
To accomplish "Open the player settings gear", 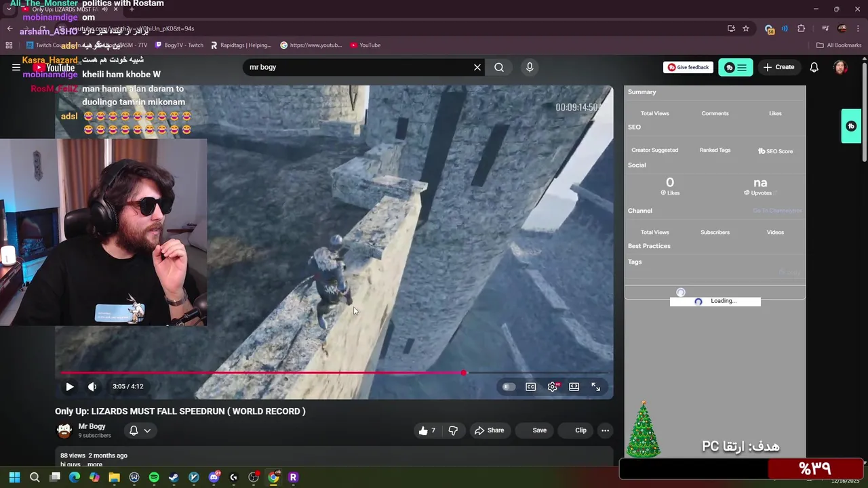I will [x=553, y=386].
